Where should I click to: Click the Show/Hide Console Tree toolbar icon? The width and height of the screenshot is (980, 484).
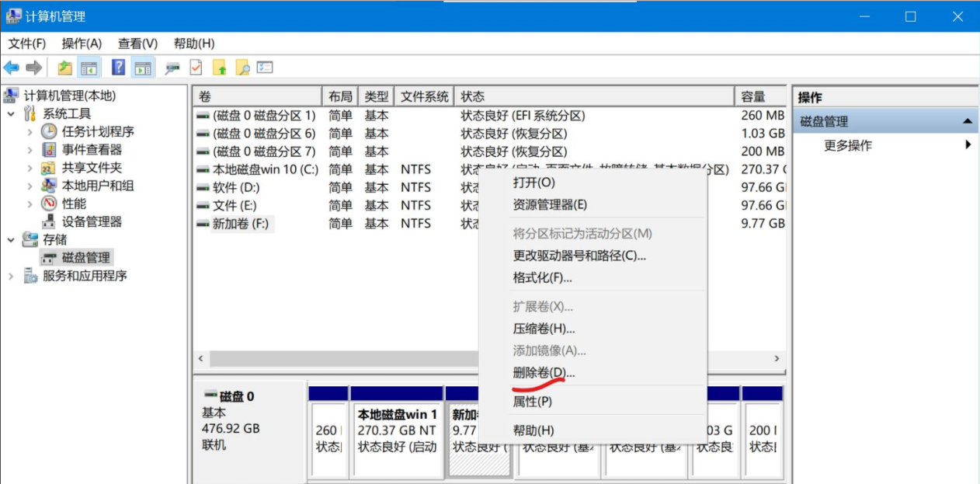click(89, 68)
